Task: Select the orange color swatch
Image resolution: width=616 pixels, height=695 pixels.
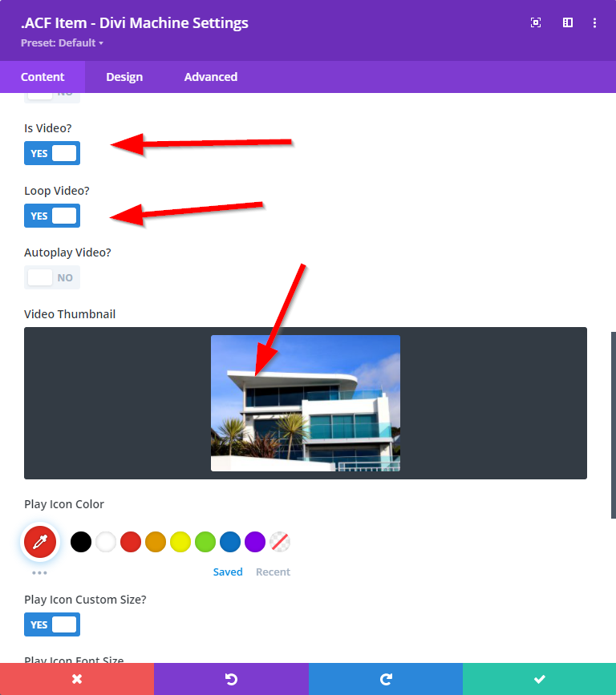Action: [x=156, y=542]
